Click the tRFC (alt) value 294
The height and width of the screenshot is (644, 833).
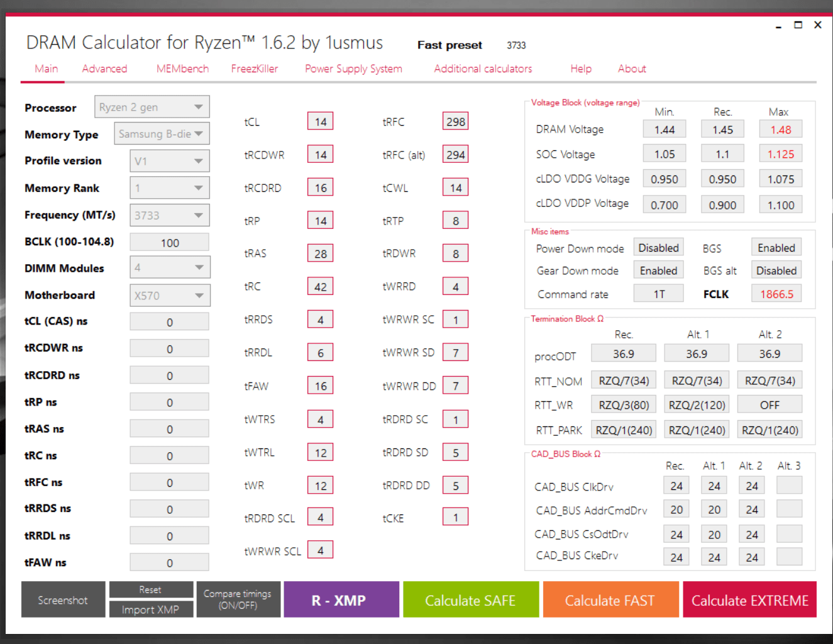click(456, 155)
